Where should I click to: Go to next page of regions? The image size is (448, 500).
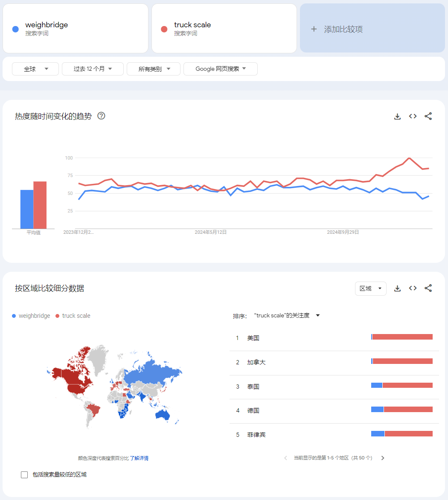point(383,458)
